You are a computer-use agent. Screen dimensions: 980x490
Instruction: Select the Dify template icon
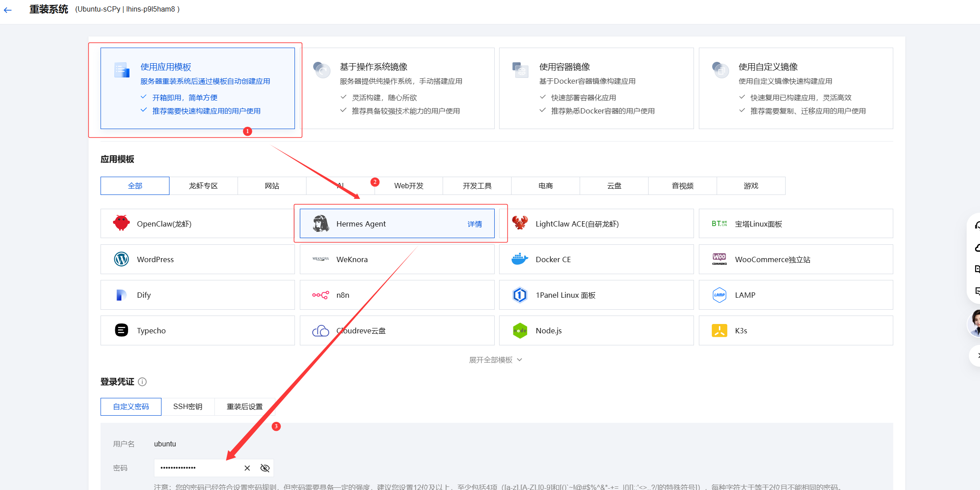coord(121,295)
